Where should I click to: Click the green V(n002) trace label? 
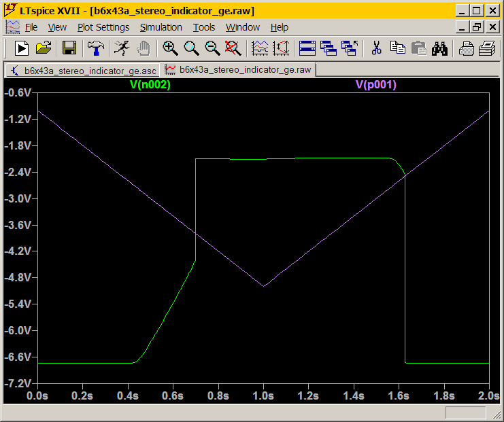click(150, 85)
